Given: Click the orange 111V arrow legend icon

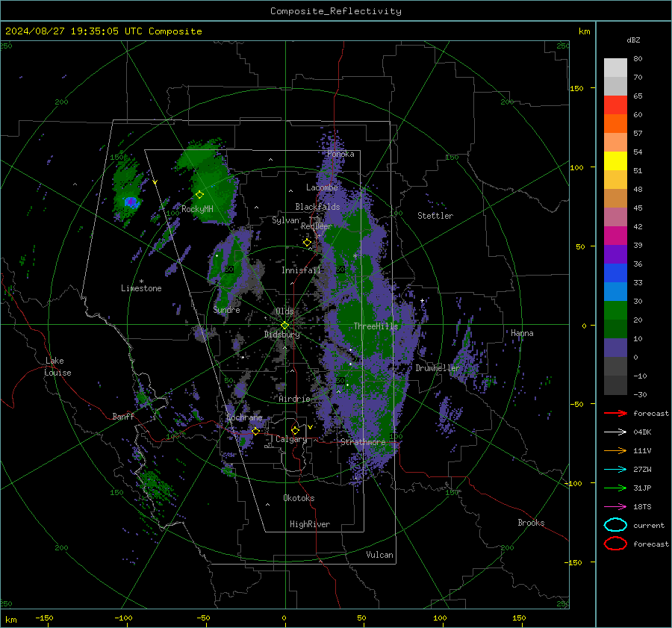Looking at the screenshot, I should pos(615,450).
